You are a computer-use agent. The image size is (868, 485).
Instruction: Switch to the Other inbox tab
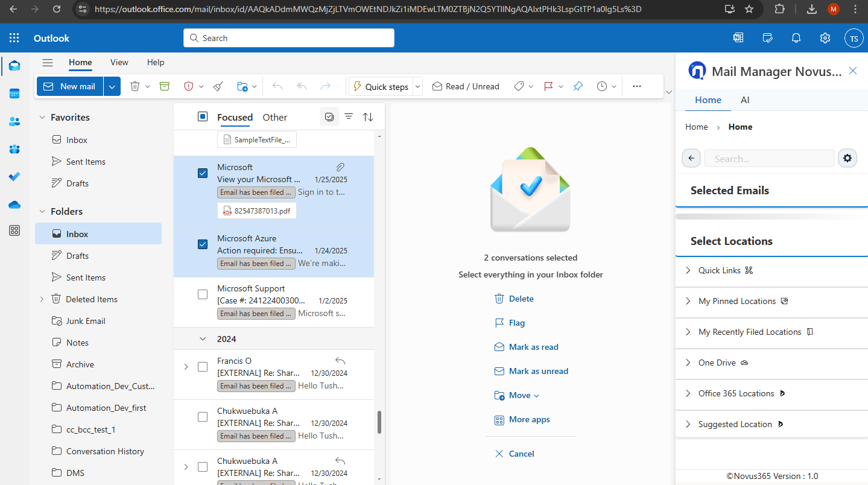(x=275, y=118)
